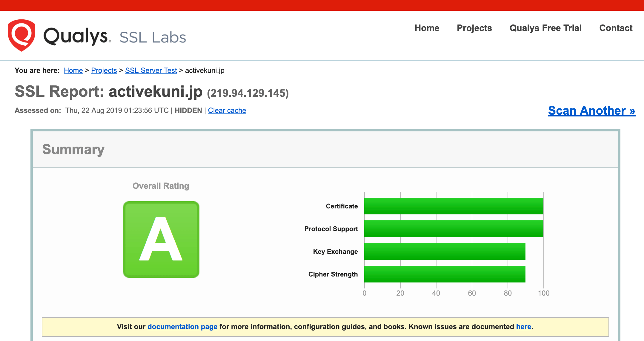Open the Home menu item

tap(427, 28)
